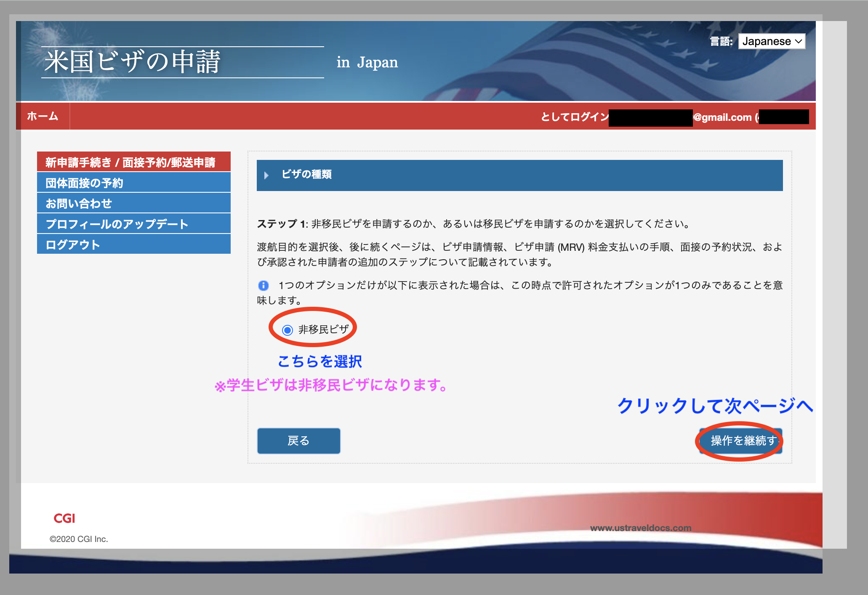This screenshot has width=868, height=595.
Task: Click logged-in gmail account text
Action: pos(722,117)
